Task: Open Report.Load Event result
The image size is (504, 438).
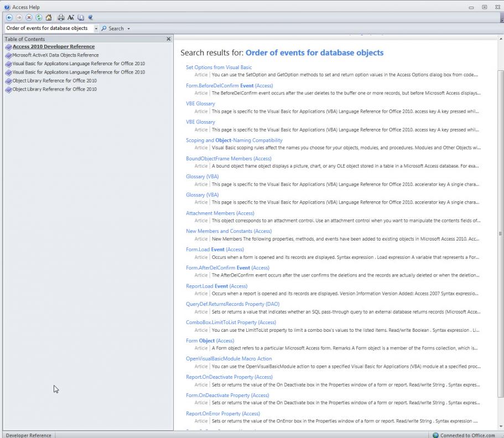Action: coord(217,286)
